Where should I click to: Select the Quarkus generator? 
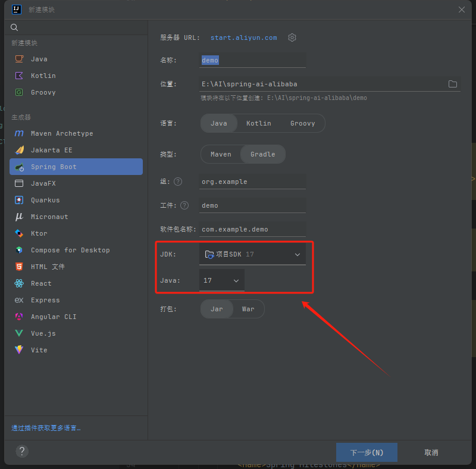(76, 200)
